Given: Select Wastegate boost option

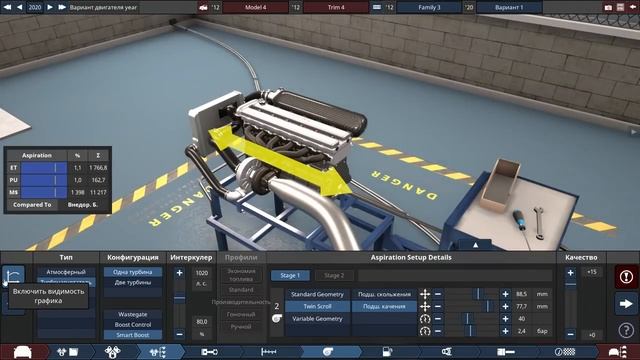Looking at the screenshot, I should [133, 314].
